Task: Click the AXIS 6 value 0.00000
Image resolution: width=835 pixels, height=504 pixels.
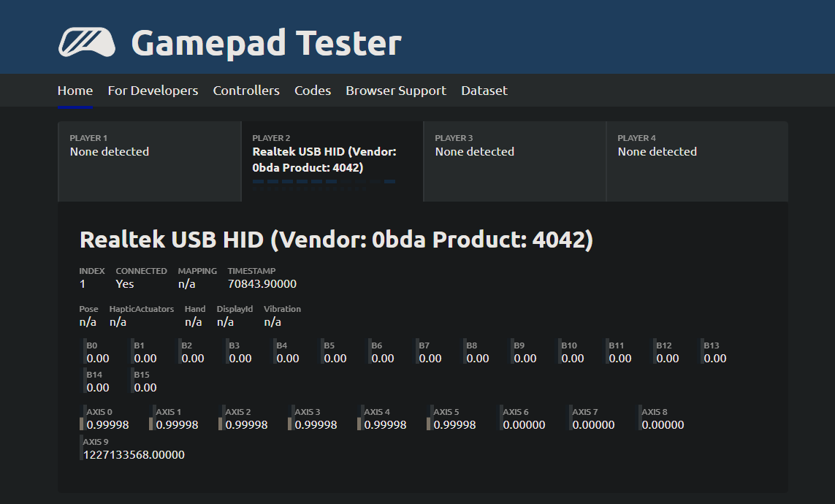Action: (x=524, y=425)
